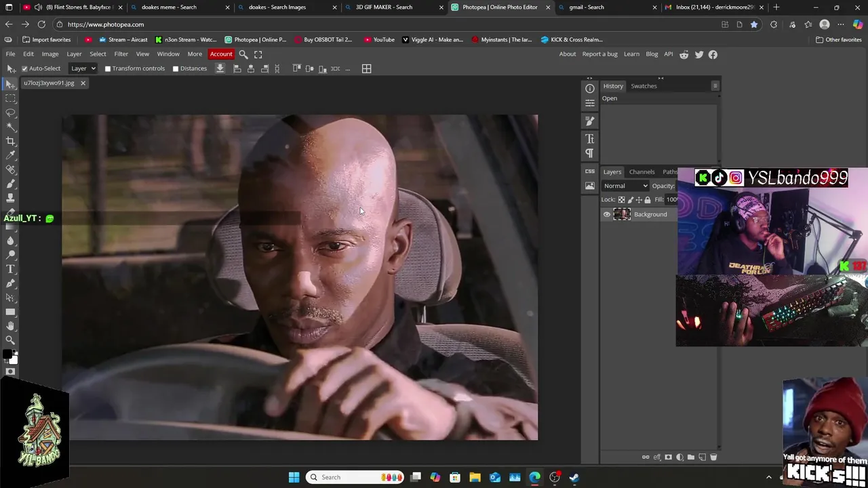Select the Rectangle shape tool

tap(11, 312)
